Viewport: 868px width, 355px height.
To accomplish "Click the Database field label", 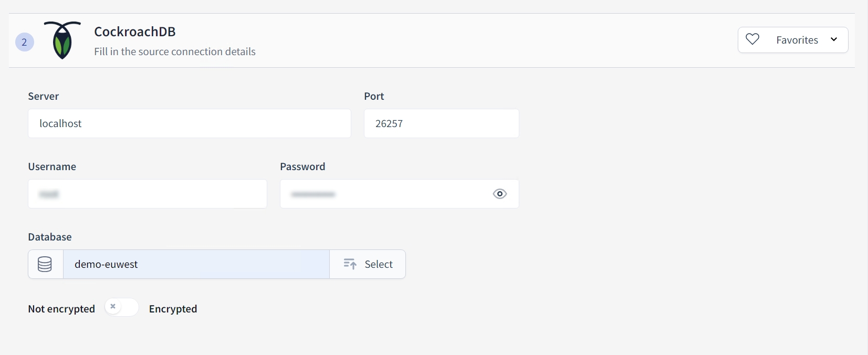I will click(50, 237).
